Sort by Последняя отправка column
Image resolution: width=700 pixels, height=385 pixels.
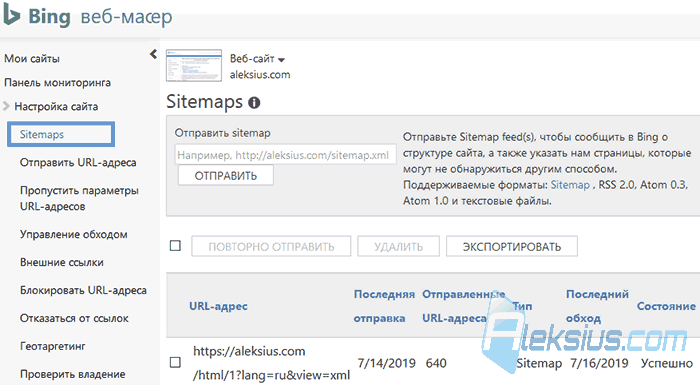coord(384,306)
